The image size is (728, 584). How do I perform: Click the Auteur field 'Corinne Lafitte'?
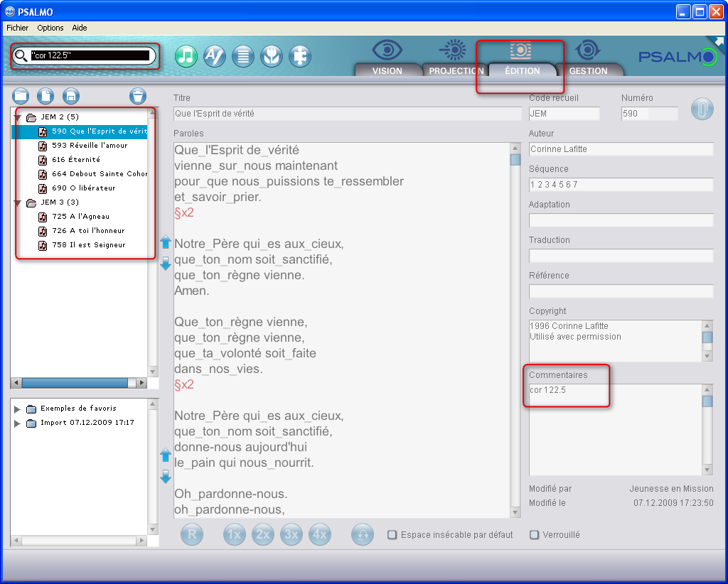(x=621, y=149)
